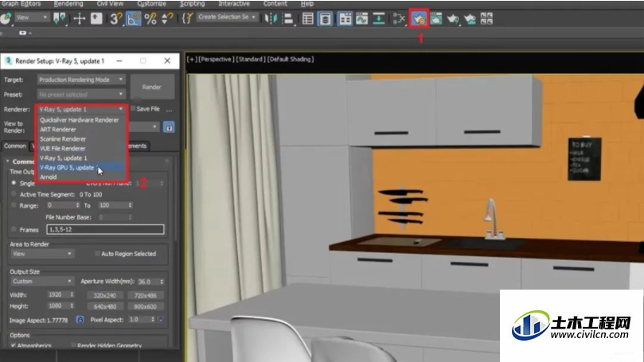
Task: Collapse the Renderer dropdown field
Action: [81, 110]
